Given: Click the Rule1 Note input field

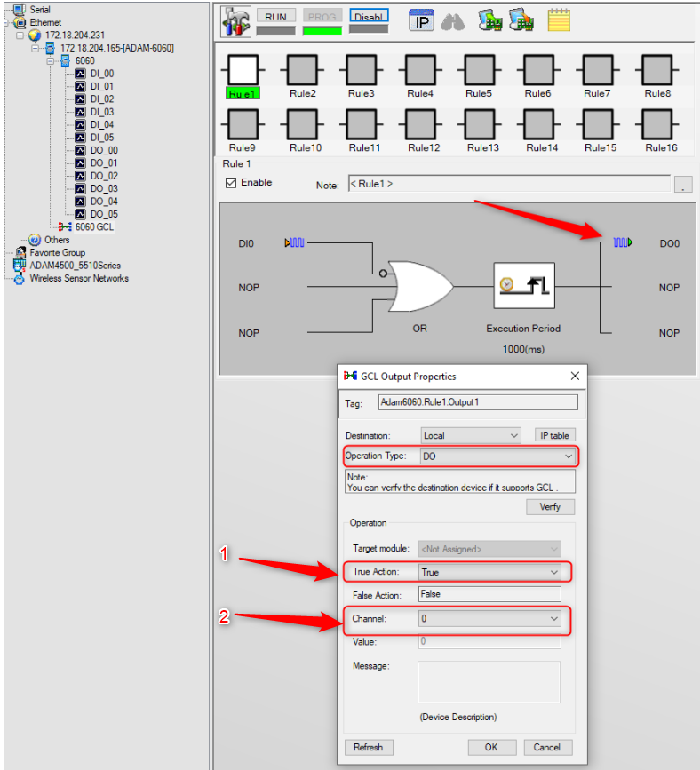Looking at the screenshot, I should tap(509, 184).
